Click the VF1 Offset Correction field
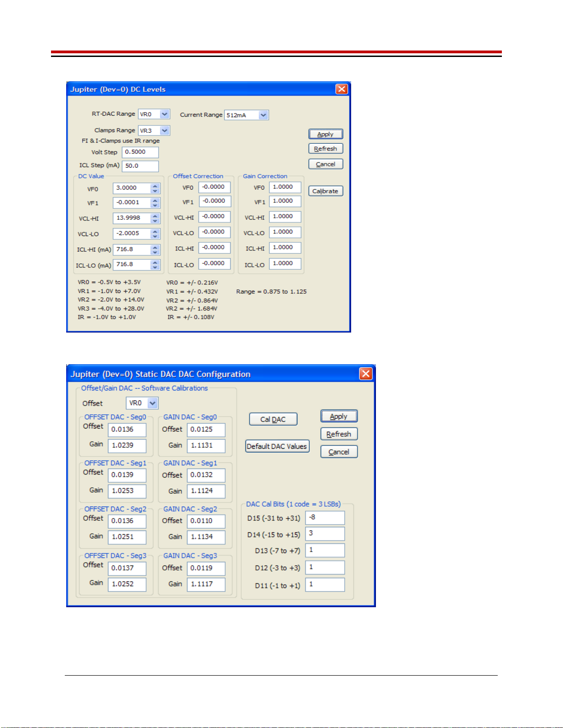 215,201
